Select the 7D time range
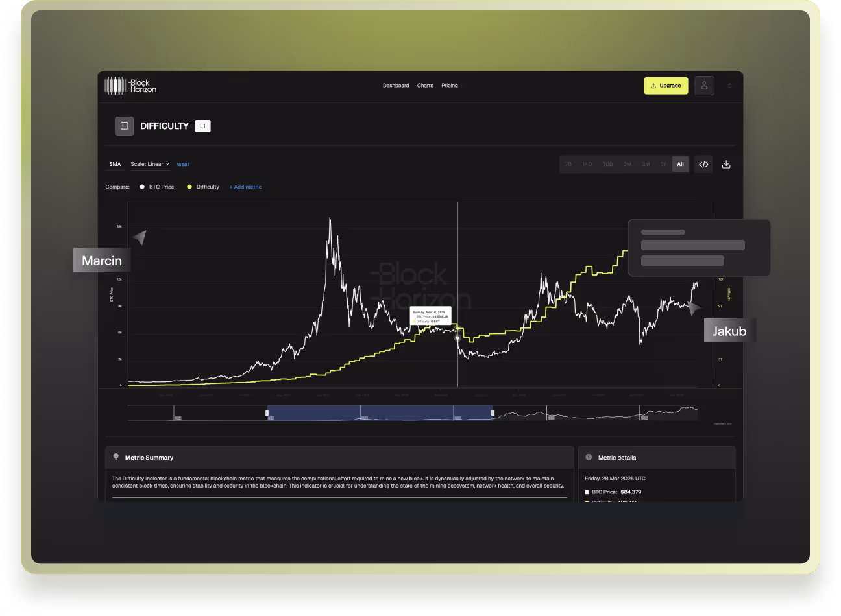 point(568,164)
